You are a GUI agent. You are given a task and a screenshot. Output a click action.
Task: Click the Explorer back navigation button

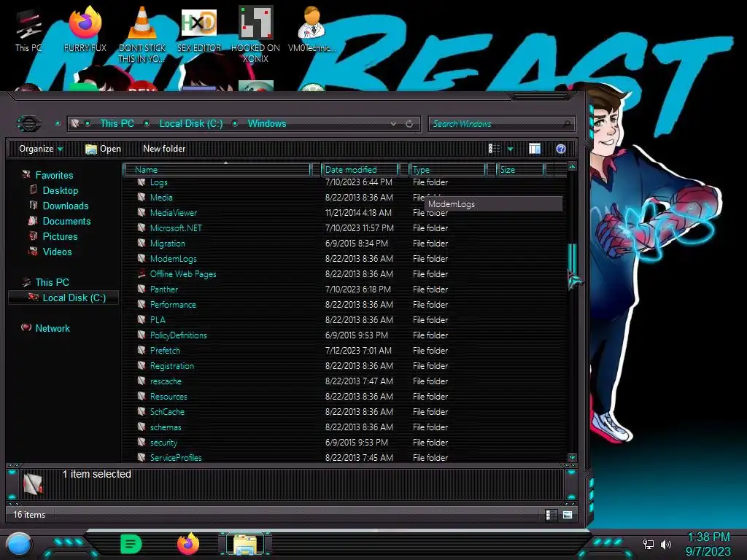point(29,124)
